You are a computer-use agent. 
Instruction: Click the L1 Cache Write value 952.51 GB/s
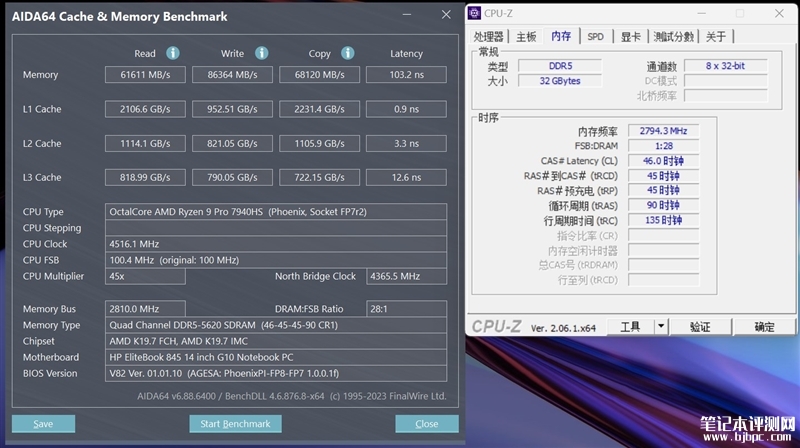(x=232, y=109)
